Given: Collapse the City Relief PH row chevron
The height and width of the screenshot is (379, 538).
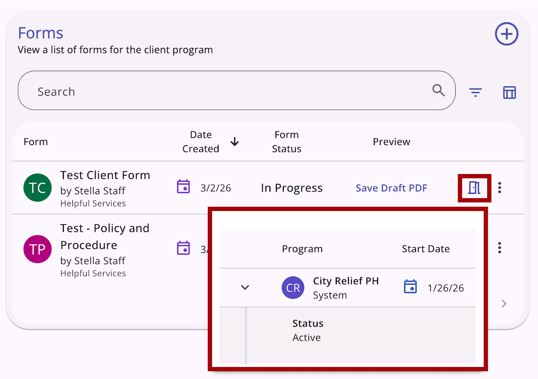Looking at the screenshot, I should click(x=245, y=287).
